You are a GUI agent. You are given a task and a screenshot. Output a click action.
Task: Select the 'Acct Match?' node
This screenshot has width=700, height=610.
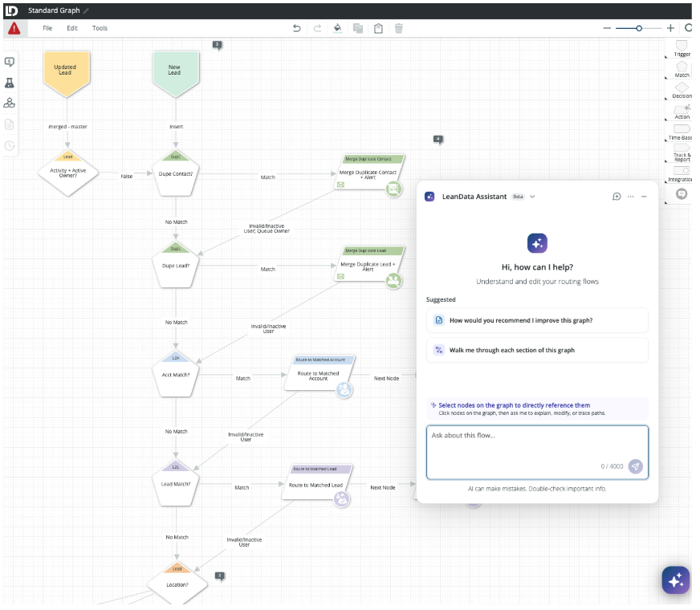click(176, 375)
